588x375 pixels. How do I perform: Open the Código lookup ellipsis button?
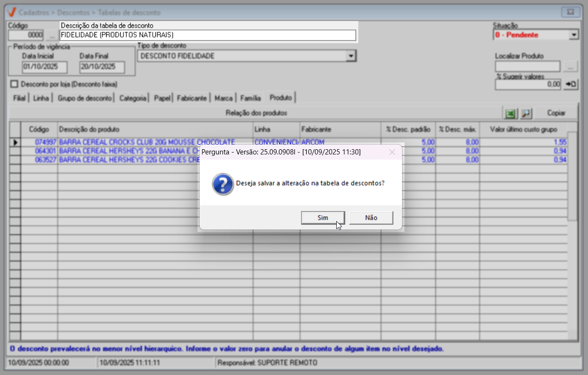click(x=51, y=35)
